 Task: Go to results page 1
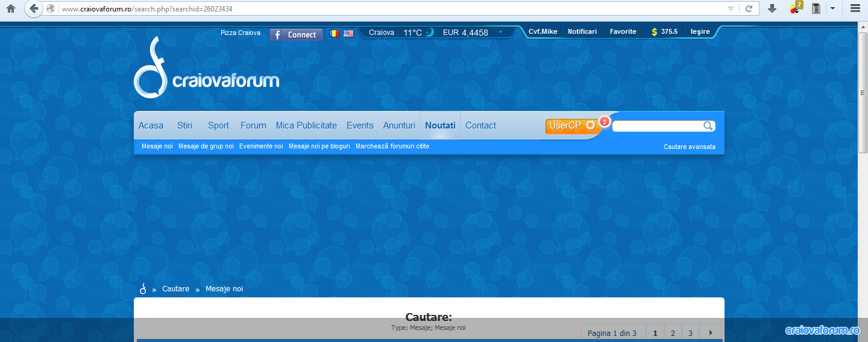pos(655,333)
